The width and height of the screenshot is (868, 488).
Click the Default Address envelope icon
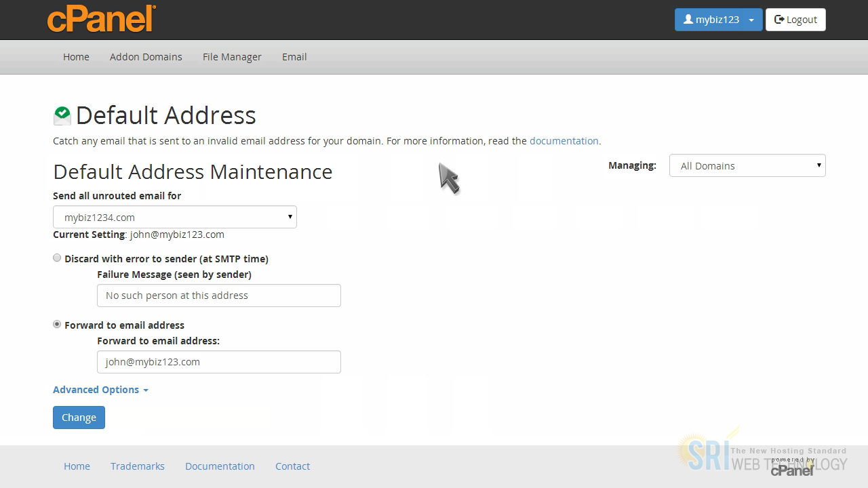62,115
